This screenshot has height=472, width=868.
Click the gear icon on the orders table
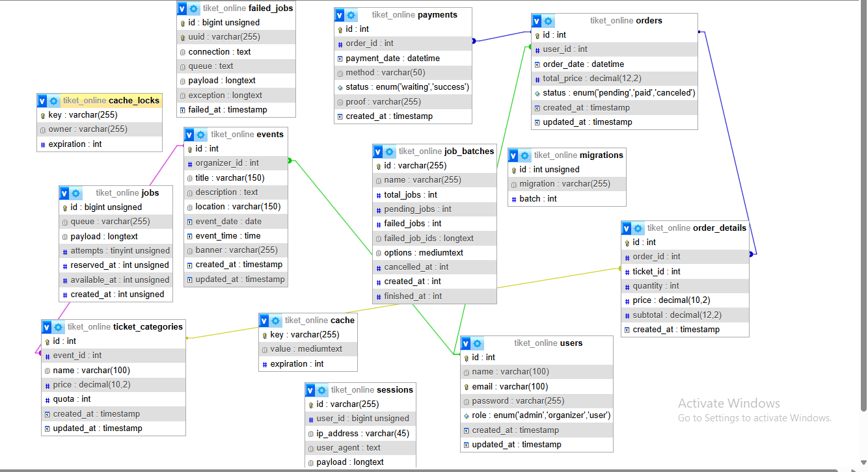[x=549, y=21]
